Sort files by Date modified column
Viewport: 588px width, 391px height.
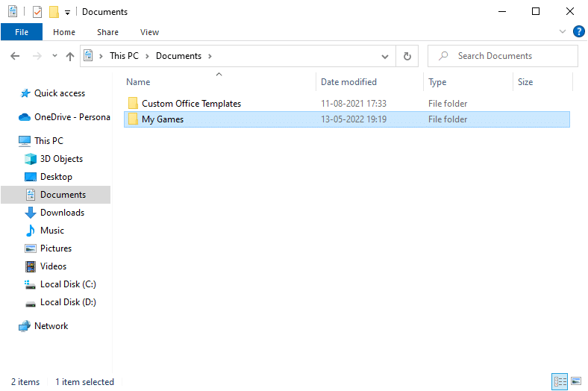point(348,82)
